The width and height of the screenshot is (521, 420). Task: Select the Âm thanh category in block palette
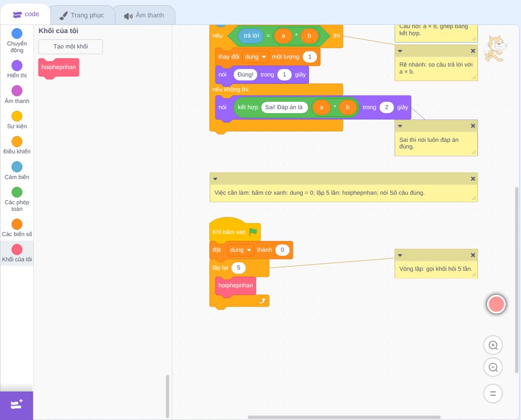point(17,94)
